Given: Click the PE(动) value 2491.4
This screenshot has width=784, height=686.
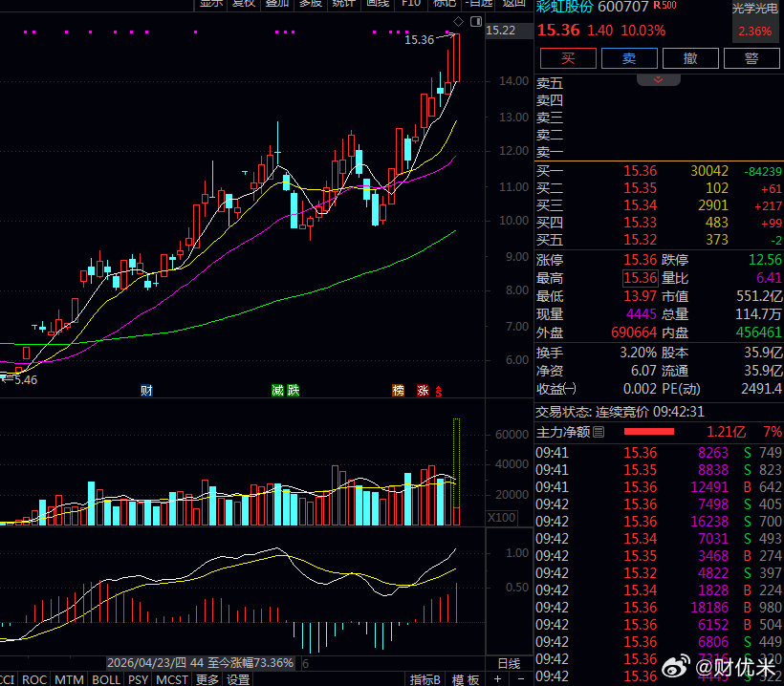Looking at the screenshot, I should pos(761,389).
